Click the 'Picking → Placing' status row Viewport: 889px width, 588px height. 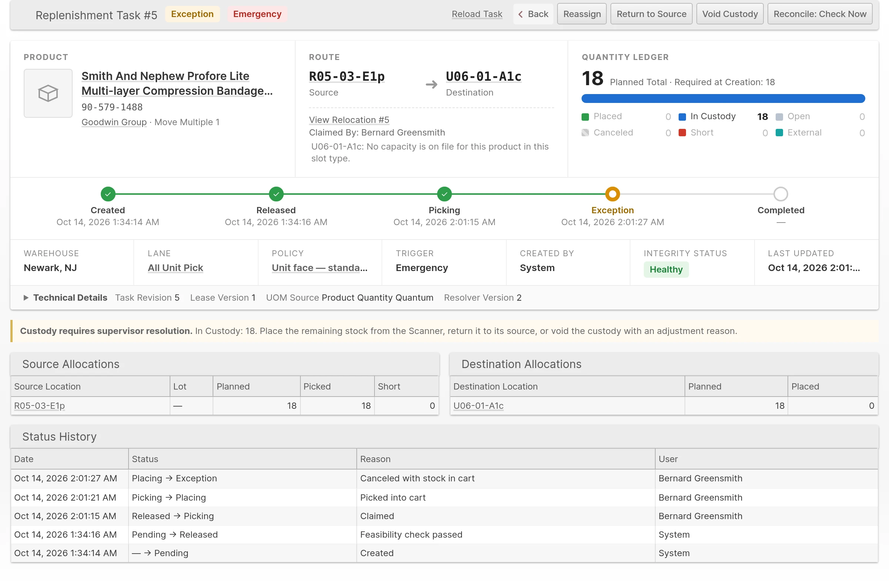(x=444, y=498)
